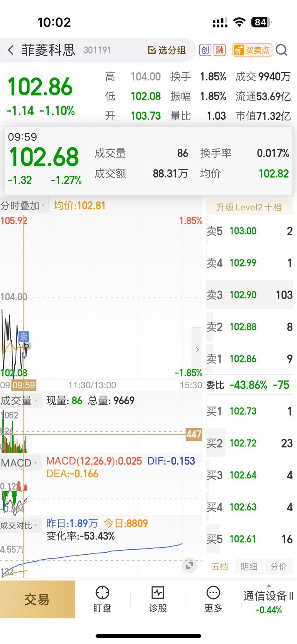Image resolution: width=297 pixels, height=644 pixels.
Task: Open 诊股 stock diagnosis
Action: (x=158, y=600)
